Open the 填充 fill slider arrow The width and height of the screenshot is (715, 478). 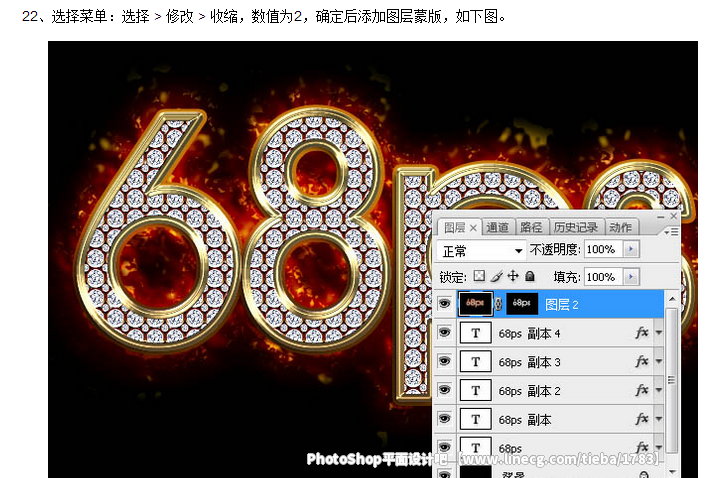coord(631,276)
